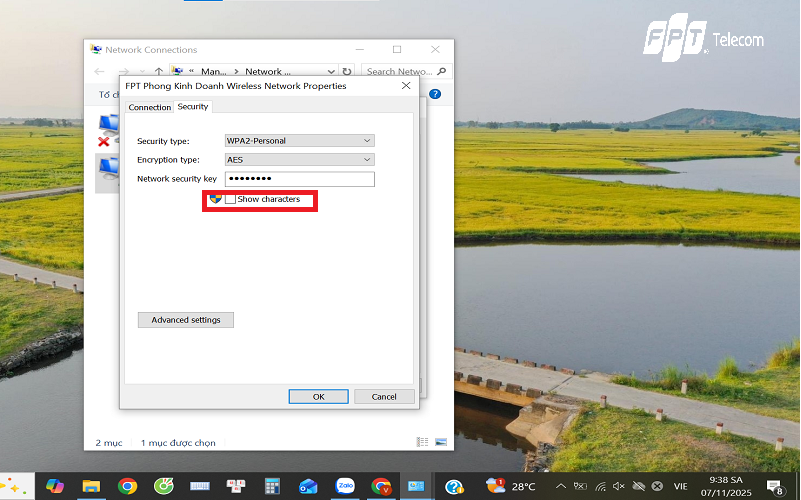The width and height of the screenshot is (801, 500).
Task: Open Calculator from the taskbar
Action: coord(272,486)
